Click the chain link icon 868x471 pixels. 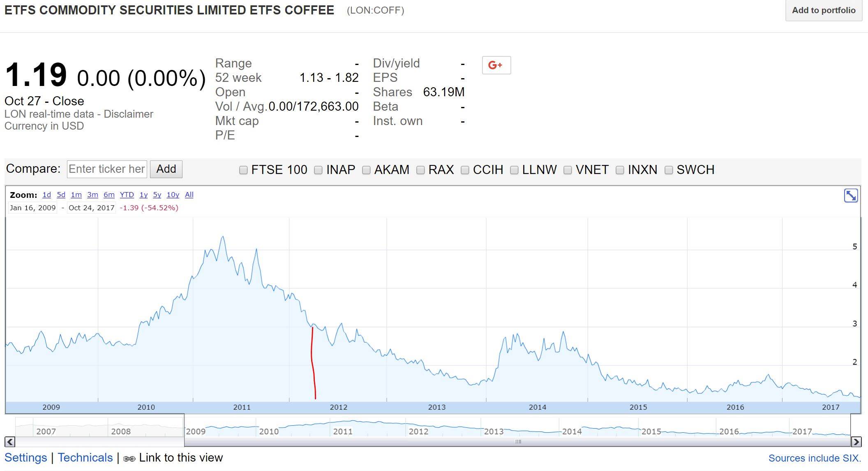pos(129,458)
